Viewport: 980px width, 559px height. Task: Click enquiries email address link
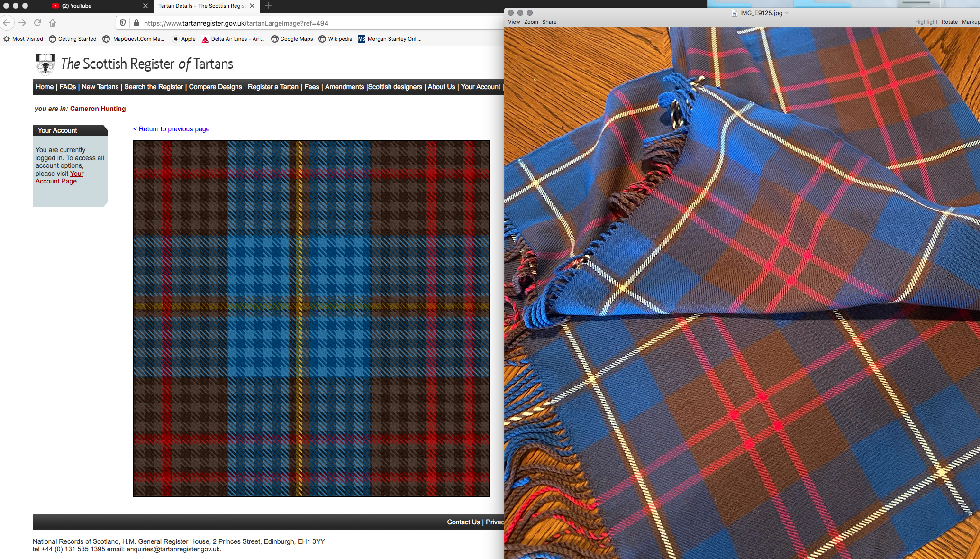(173, 549)
